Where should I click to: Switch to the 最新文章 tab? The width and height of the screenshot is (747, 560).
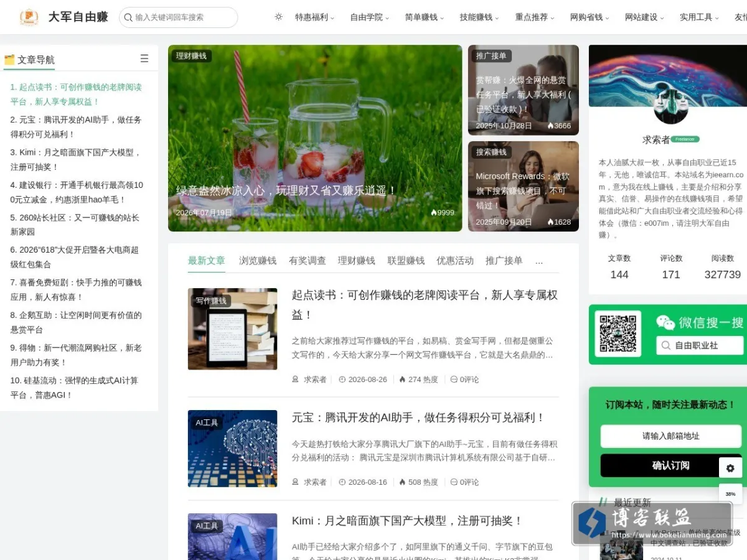[x=207, y=261]
